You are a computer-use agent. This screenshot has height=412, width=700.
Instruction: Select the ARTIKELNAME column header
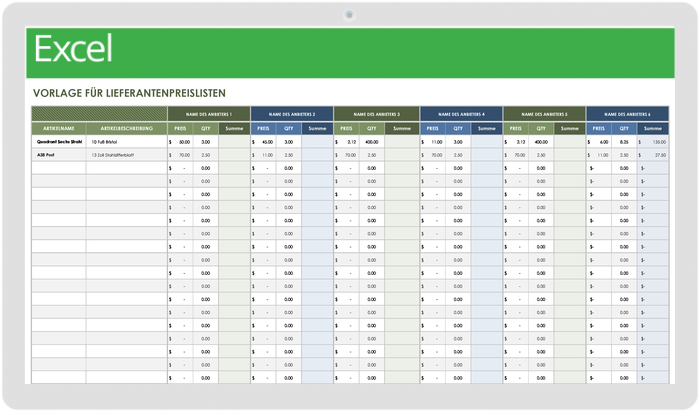58,129
